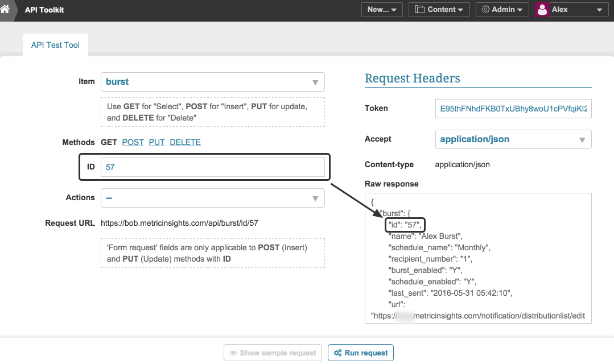This screenshot has width=614, height=364.
Task: Go to the home icon
Action: click(x=5, y=9)
